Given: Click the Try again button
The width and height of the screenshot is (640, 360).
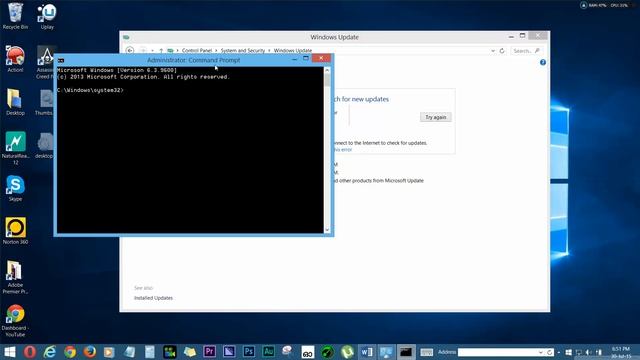Looking at the screenshot, I should [x=436, y=117].
